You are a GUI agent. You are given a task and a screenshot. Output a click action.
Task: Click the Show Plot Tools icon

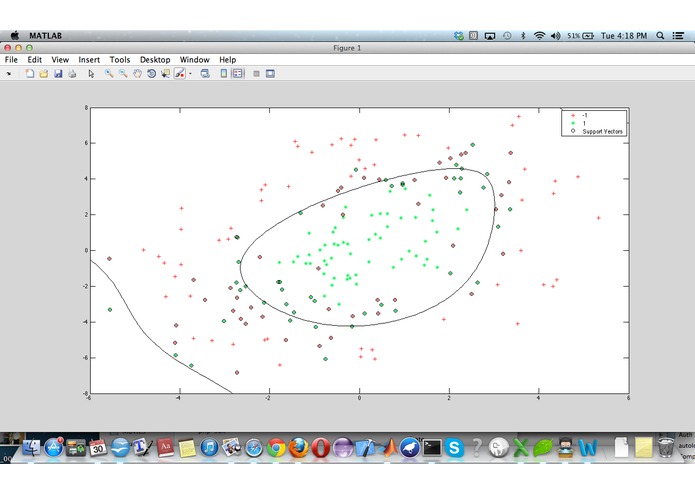click(270, 74)
